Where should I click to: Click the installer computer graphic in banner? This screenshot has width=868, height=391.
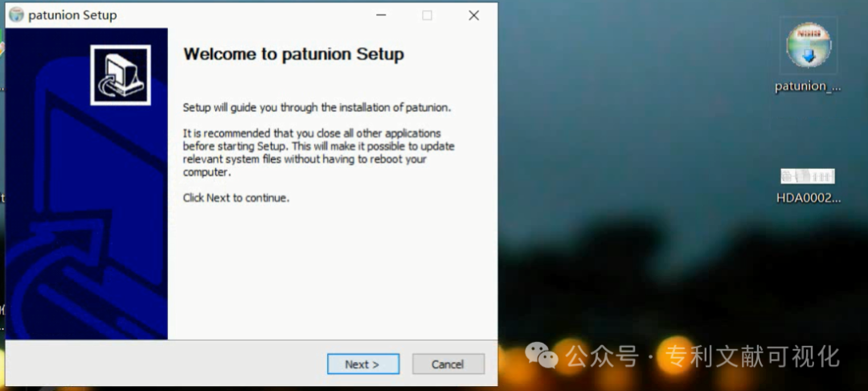point(121,75)
